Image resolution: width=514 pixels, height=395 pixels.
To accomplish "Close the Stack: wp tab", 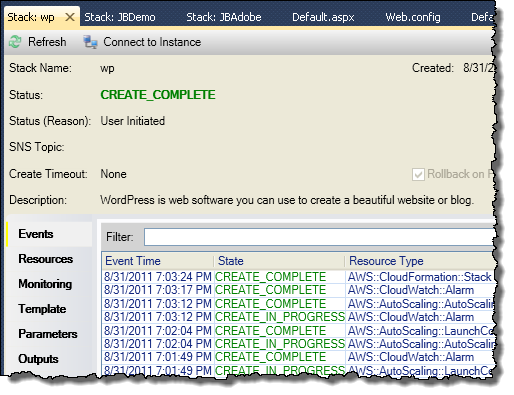I will tap(70, 17).
